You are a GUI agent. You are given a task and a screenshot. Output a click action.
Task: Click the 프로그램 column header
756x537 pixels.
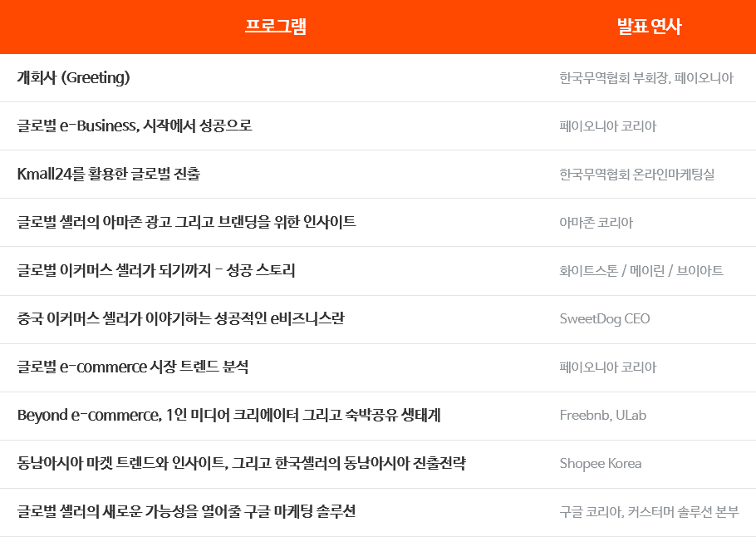coord(276,26)
